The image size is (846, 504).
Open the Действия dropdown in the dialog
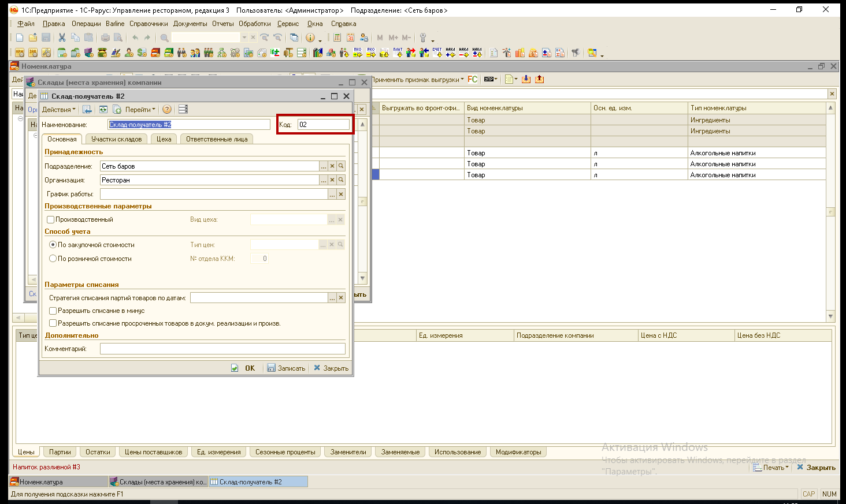[x=58, y=109]
